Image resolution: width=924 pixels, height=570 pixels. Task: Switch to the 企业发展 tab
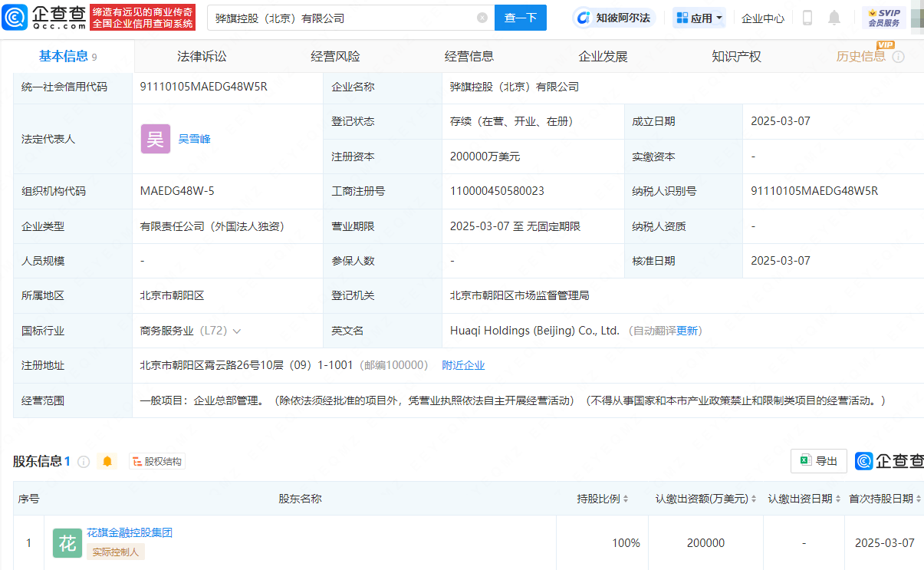603,56
